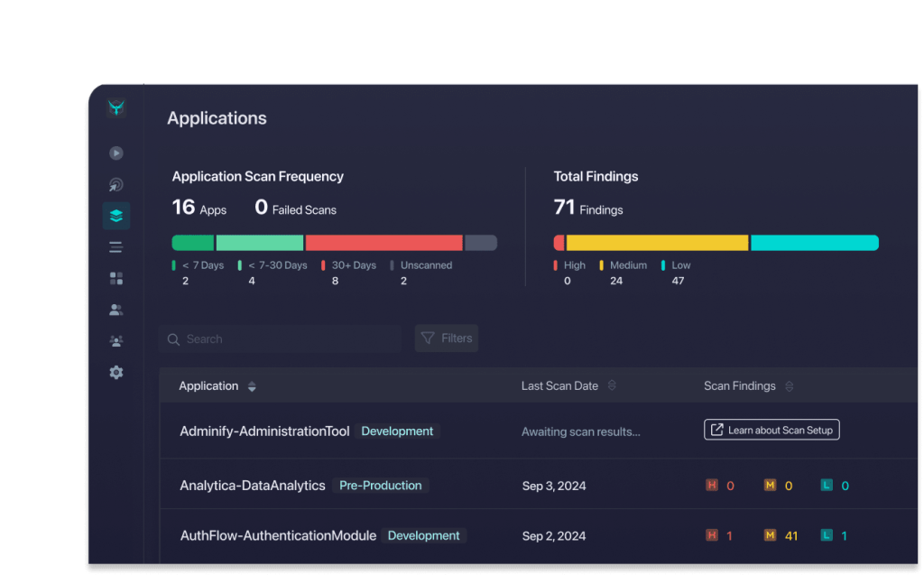Click the yellow Medium findings bar segment
This screenshot has height=575, width=924.
pyautogui.click(x=657, y=243)
